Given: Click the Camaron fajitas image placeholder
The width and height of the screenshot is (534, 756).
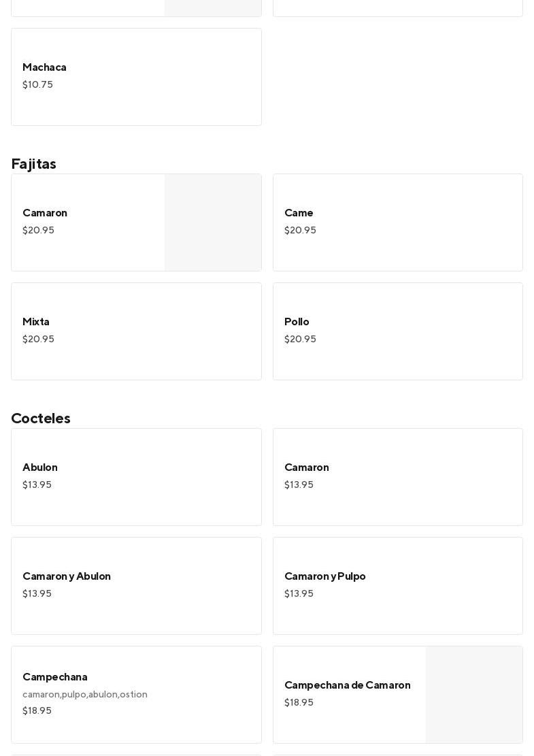Looking at the screenshot, I should coord(213,223).
